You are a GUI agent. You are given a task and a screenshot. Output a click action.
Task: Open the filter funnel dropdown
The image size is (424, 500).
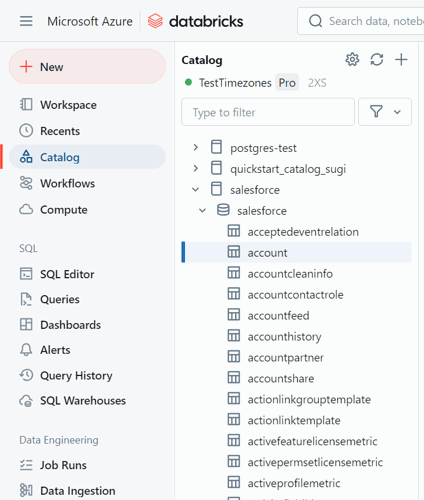tap(385, 112)
